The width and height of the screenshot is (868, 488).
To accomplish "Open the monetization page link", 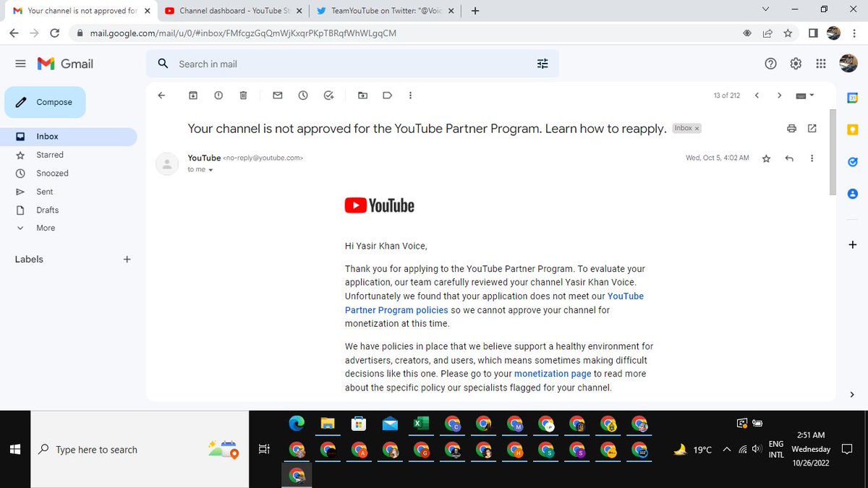I will pyautogui.click(x=553, y=374).
